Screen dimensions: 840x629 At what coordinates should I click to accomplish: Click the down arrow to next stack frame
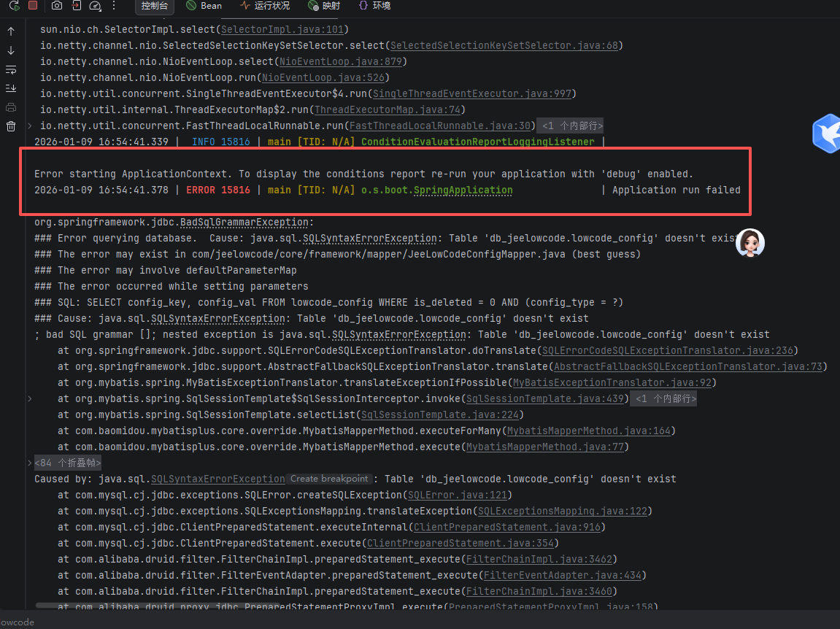click(x=11, y=50)
